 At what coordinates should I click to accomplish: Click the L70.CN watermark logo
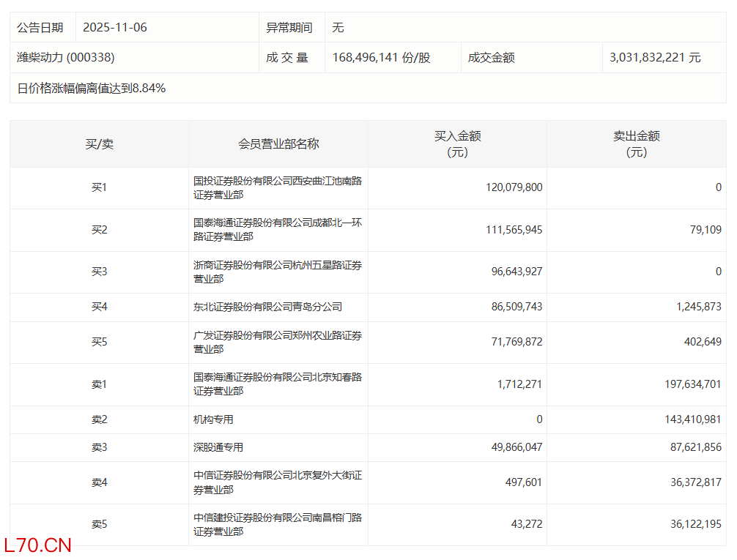[37, 545]
